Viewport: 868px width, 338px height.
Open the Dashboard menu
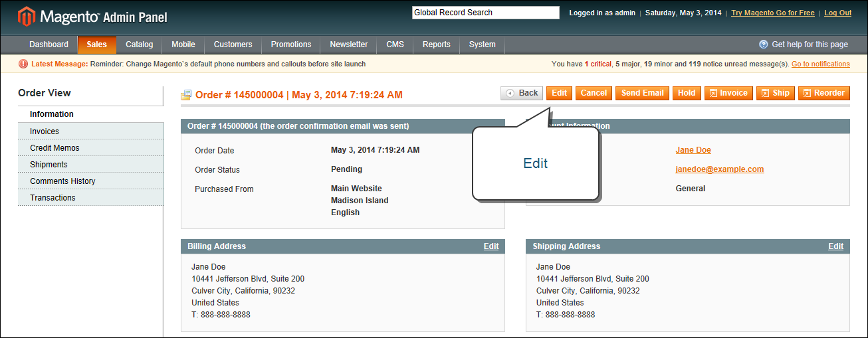click(49, 44)
